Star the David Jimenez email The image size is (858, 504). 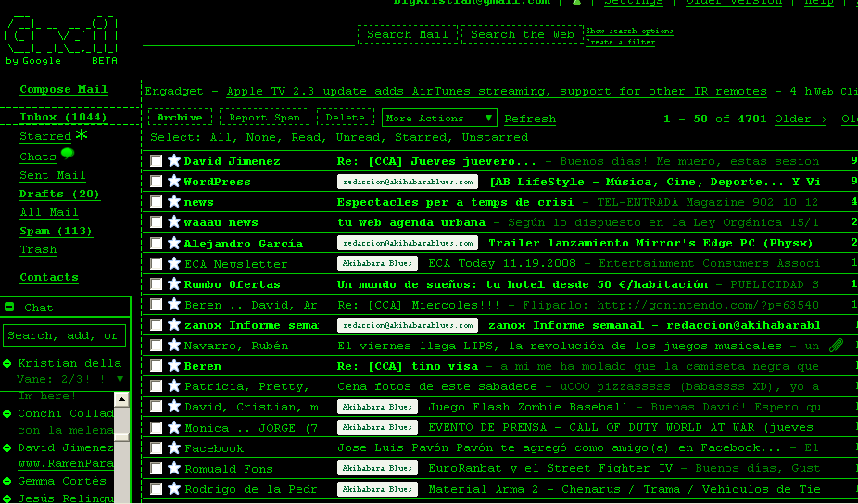point(174,161)
